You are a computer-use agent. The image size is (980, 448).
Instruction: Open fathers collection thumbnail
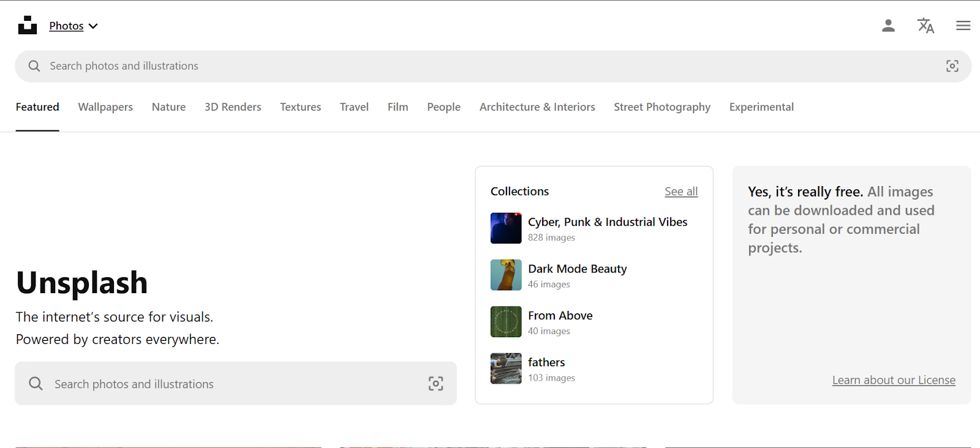click(506, 368)
